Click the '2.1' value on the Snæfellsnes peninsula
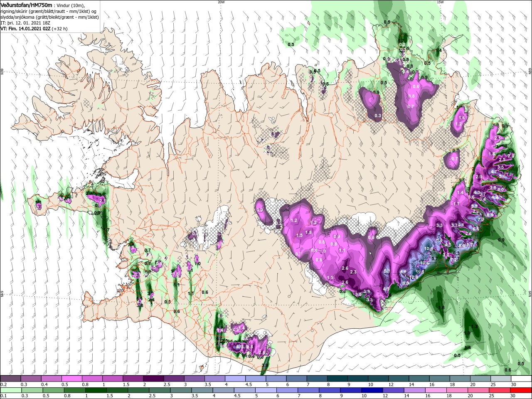 tap(103, 201)
